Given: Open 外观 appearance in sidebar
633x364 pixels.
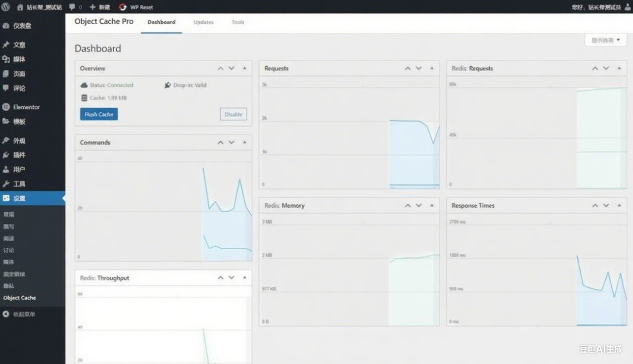Looking at the screenshot, I should click(x=33, y=140).
